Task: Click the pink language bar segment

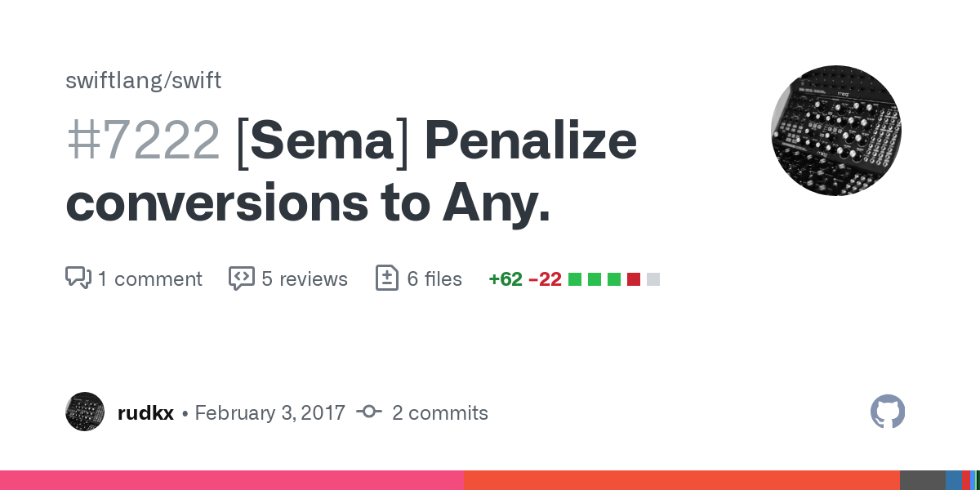Action: coord(232,480)
